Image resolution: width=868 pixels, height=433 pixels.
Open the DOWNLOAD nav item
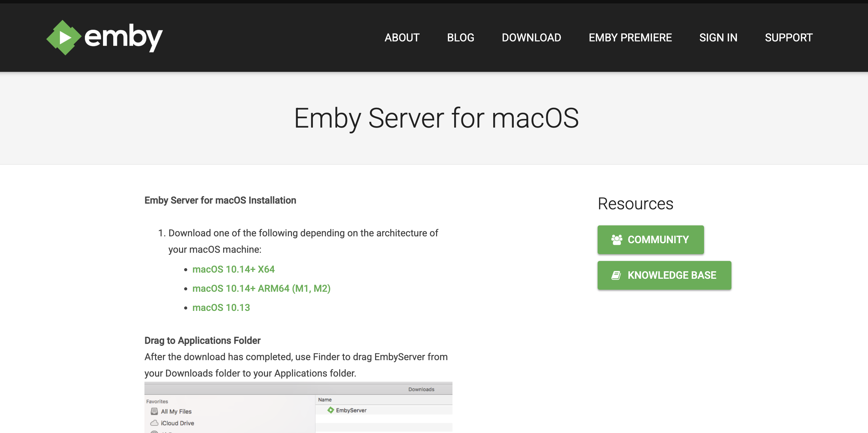tap(531, 38)
